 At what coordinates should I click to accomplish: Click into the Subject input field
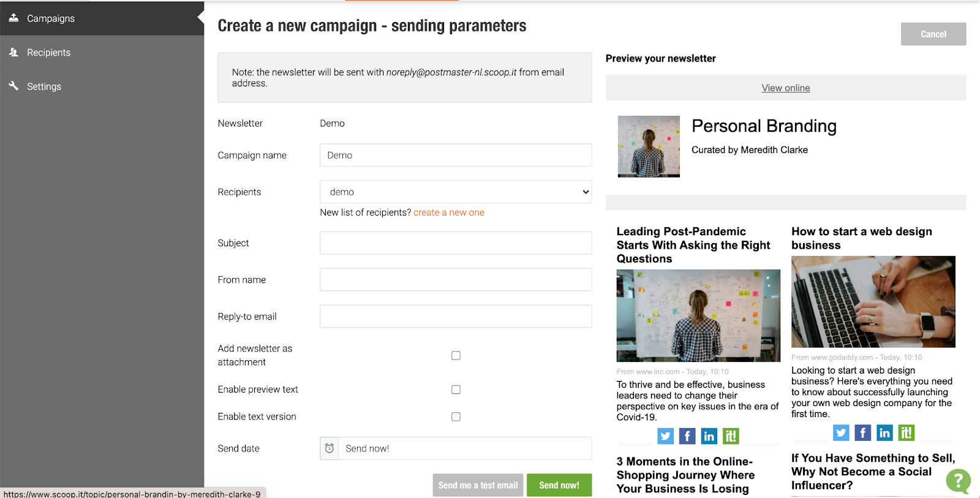(x=456, y=243)
